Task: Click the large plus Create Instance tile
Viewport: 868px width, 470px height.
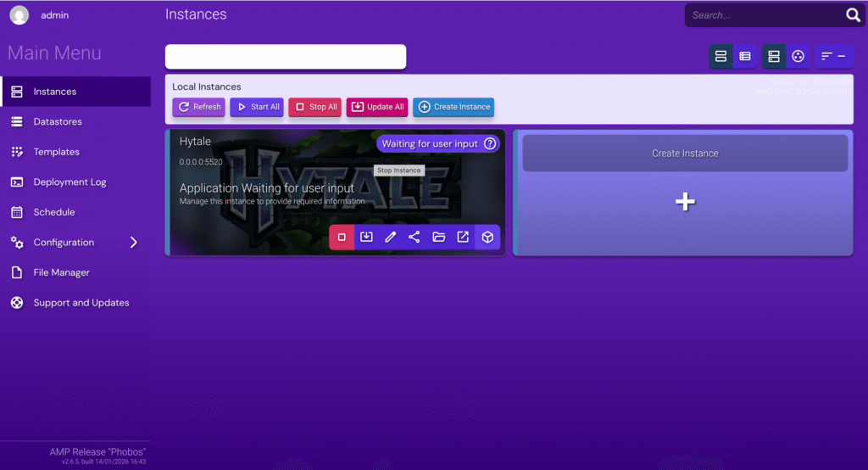Action: pyautogui.click(x=685, y=202)
